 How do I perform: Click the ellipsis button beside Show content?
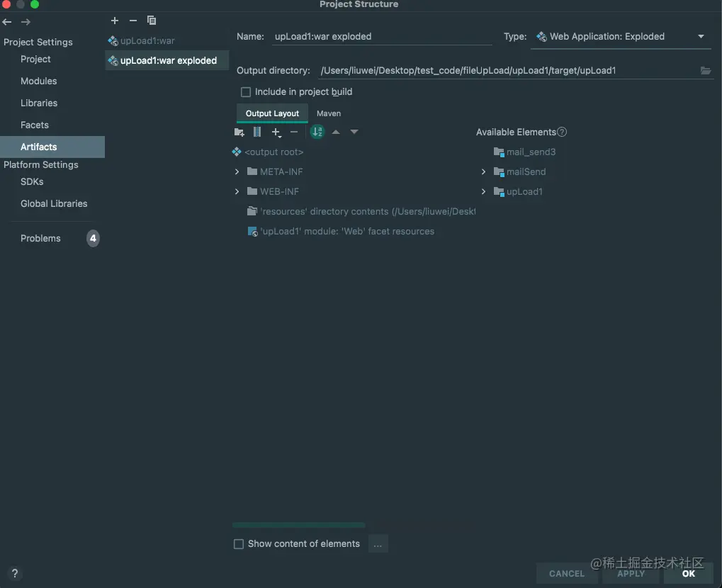pyautogui.click(x=378, y=544)
